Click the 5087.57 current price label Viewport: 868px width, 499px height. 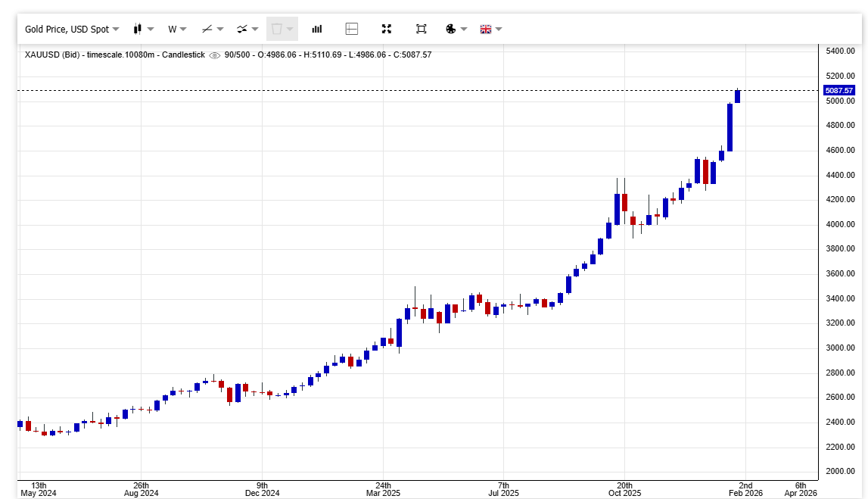(x=839, y=90)
